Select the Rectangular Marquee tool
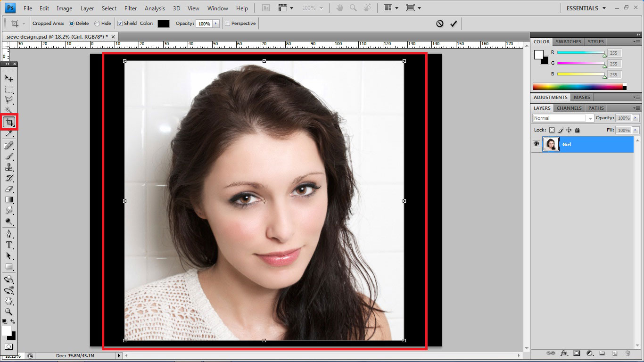Viewport: 644px width, 362px height. tap(9, 89)
